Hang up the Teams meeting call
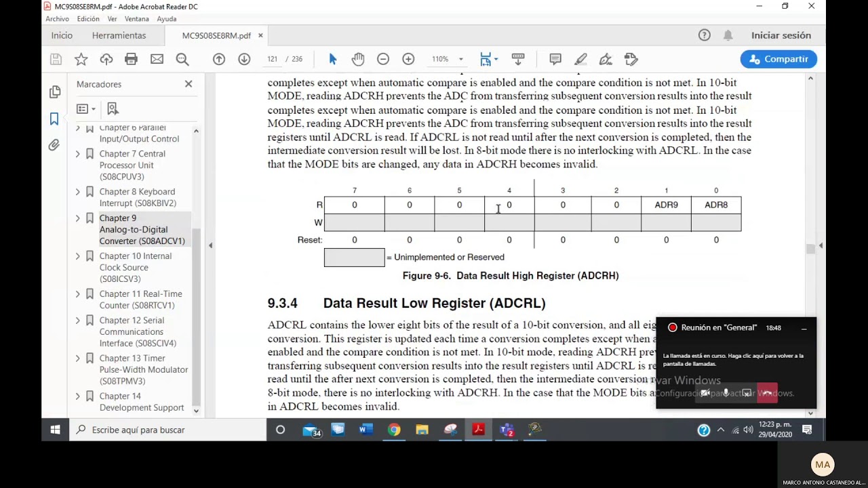This screenshot has height=488, width=868. coord(767,393)
